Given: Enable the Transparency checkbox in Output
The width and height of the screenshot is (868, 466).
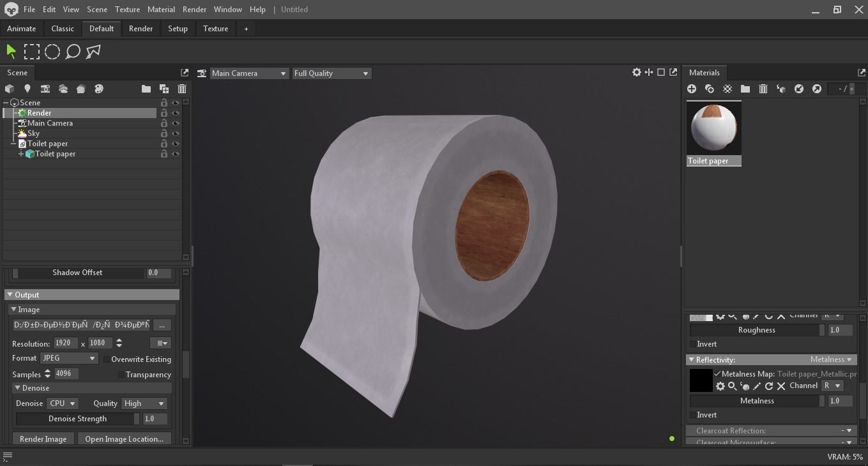Looking at the screenshot, I should (x=121, y=375).
